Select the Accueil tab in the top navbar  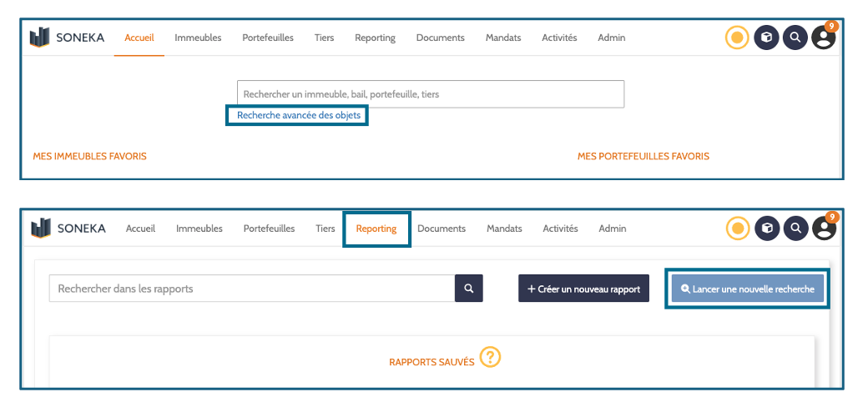[x=139, y=38]
